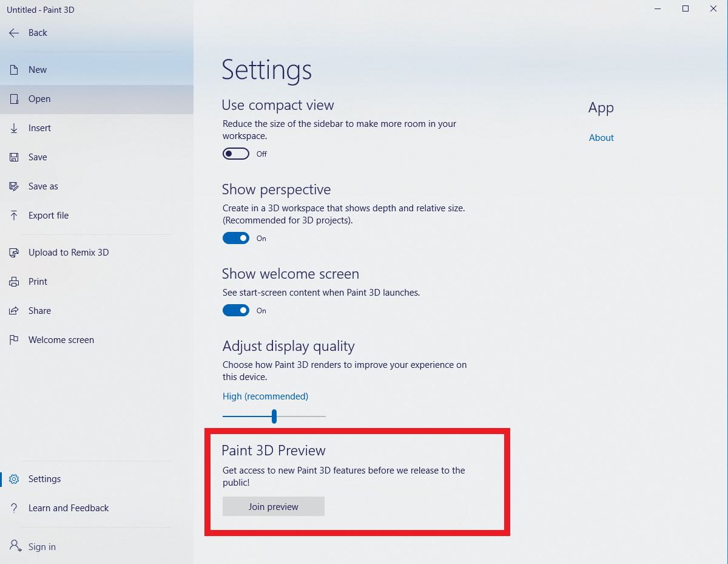Save the project using the Save icon
The width and height of the screenshot is (728, 564).
(13, 157)
